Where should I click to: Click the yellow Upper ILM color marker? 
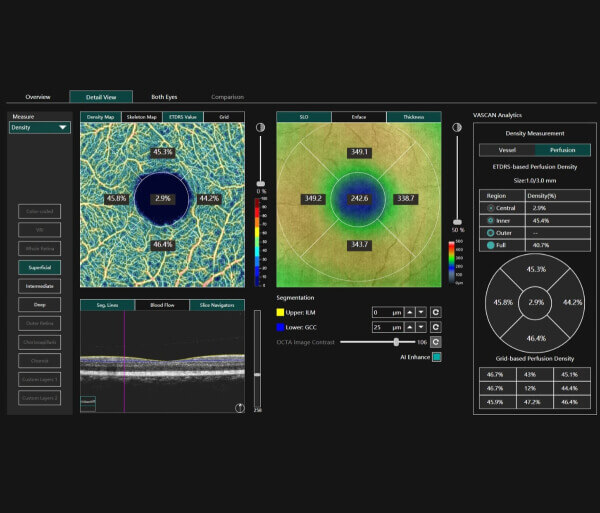click(281, 312)
